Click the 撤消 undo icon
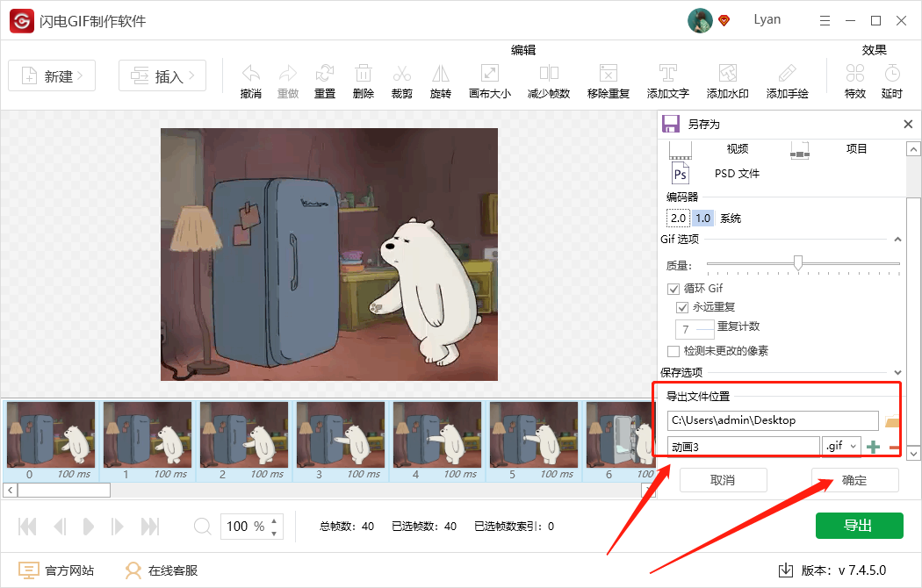Screen dimensions: 922x588 click(x=251, y=74)
